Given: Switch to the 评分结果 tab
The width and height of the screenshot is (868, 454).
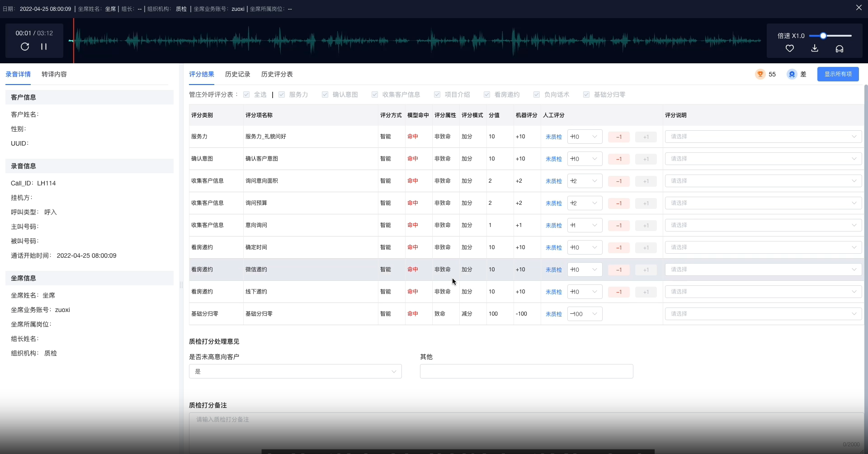Looking at the screenshot, I should coord(202,74).
